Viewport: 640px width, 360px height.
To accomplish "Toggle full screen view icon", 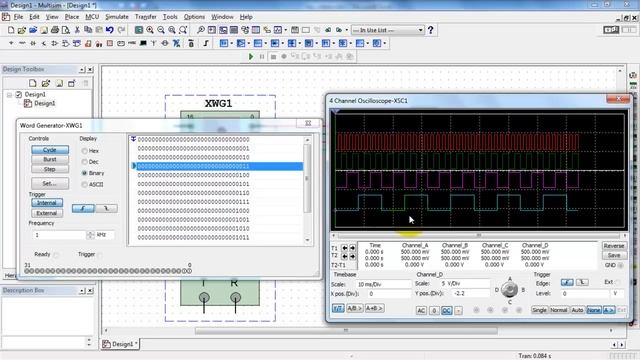I will [x=139, y=30].
